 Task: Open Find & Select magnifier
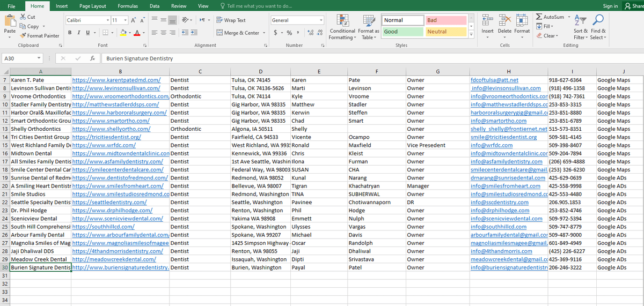(x=598, y=20)
